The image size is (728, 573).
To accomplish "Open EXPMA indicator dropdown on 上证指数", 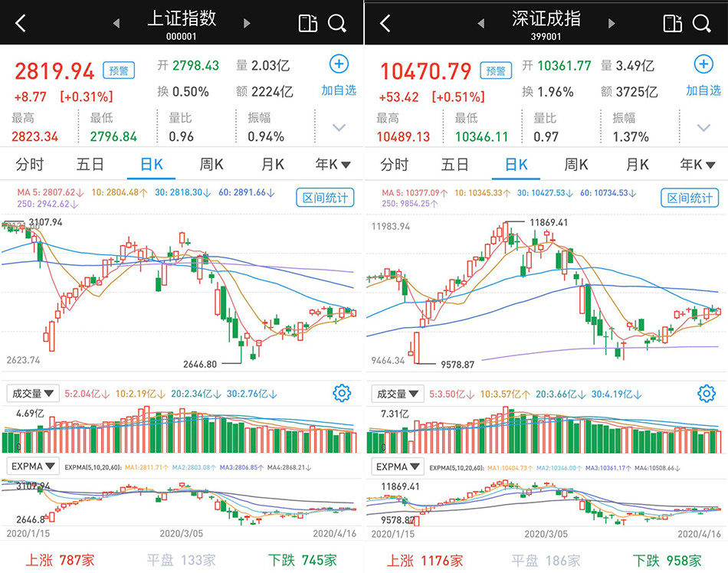I will (32, 467).
